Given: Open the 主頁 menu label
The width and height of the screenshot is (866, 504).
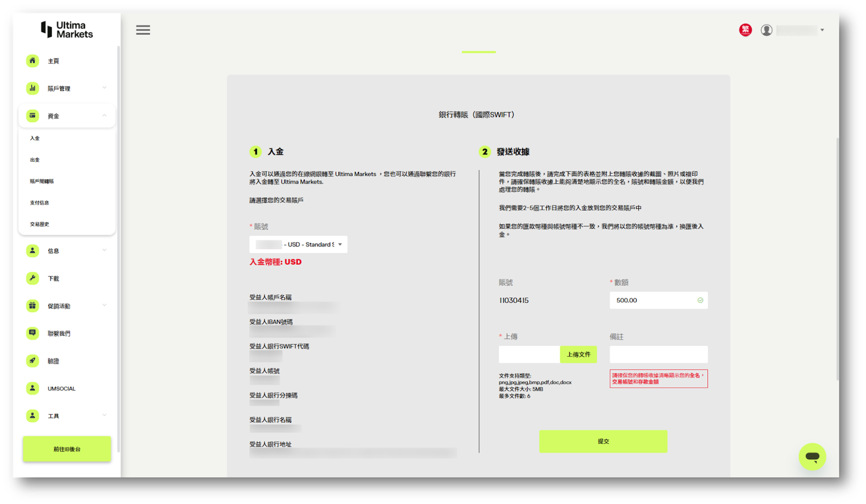Looking at the screenshot, I should [54, 61].
